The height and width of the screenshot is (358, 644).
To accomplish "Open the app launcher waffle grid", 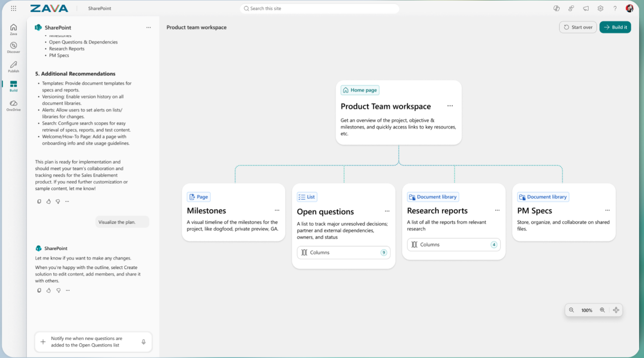I will pos(13,8).
